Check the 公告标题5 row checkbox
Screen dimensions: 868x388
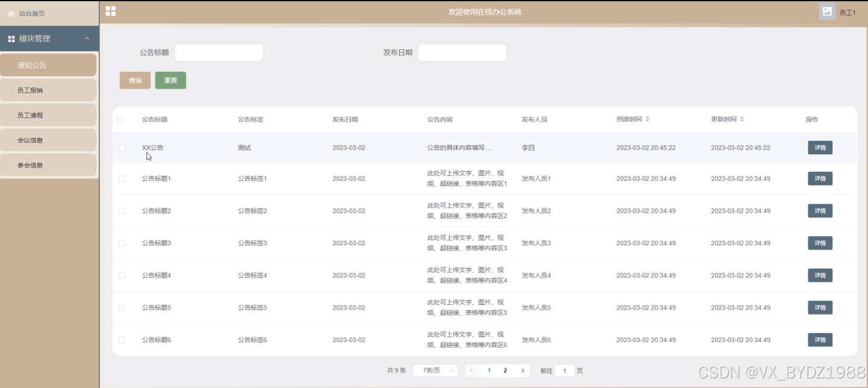click(122, 307)
